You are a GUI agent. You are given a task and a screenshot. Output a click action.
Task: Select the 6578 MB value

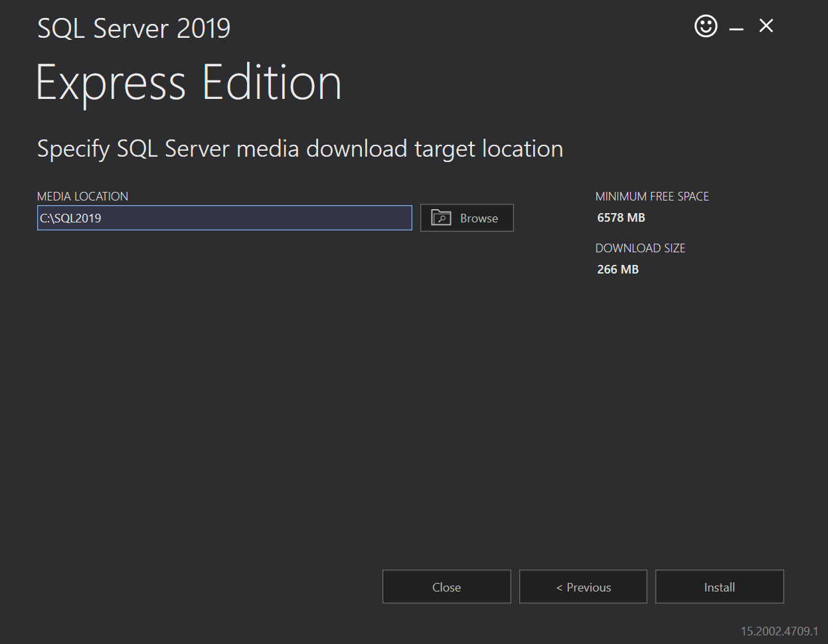[621, 218]
